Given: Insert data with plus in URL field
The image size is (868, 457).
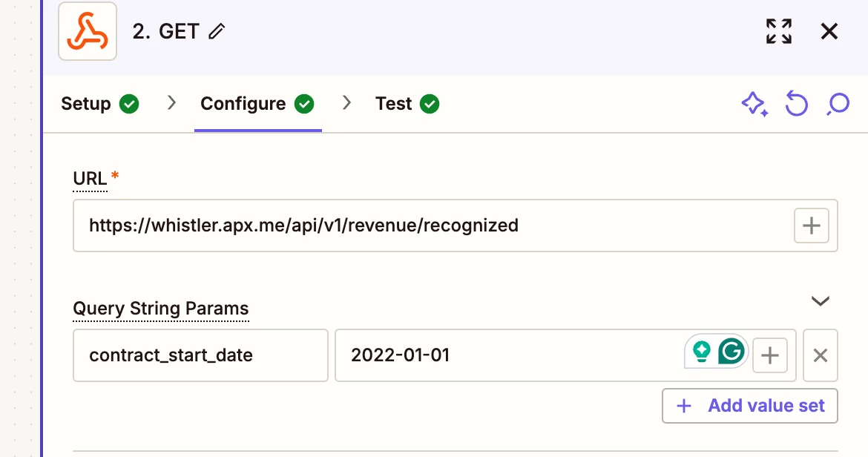Looking at the screenshot, I should [x=811, y=226].
